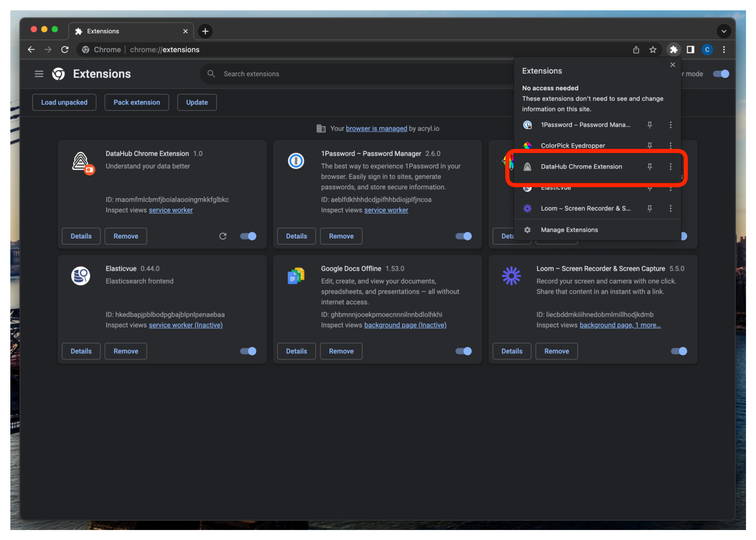This screenshot has height=540, width=756.
Task: Open the browser is managed link
Action: pyautogui.click(x=376, y=129)
